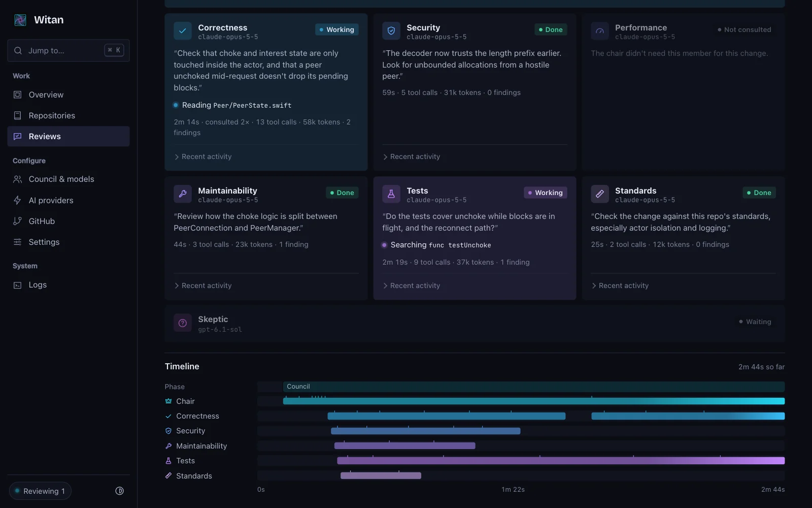Click the Security card title
The image size is (812, 508).
tap(423, 27)
